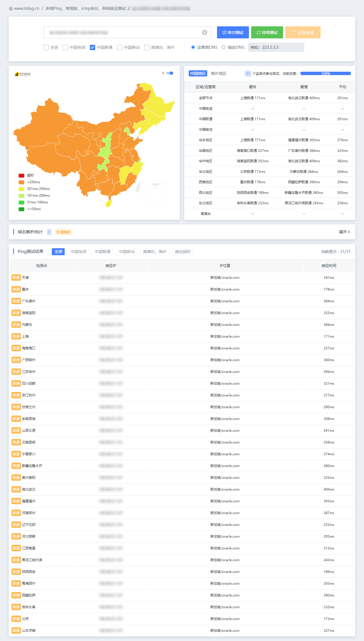This screenshot has height=641, width=364.
Task: Click the orange >250ms legend swatch
Action: pos(21,182)
